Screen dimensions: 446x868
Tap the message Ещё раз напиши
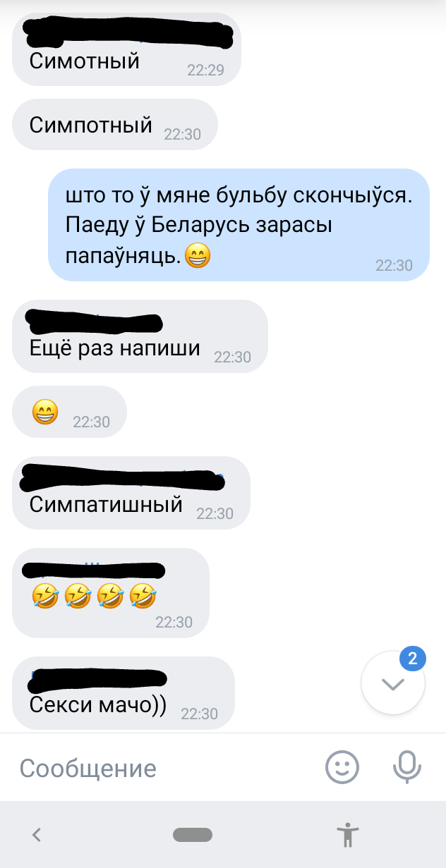coord(140,336)
